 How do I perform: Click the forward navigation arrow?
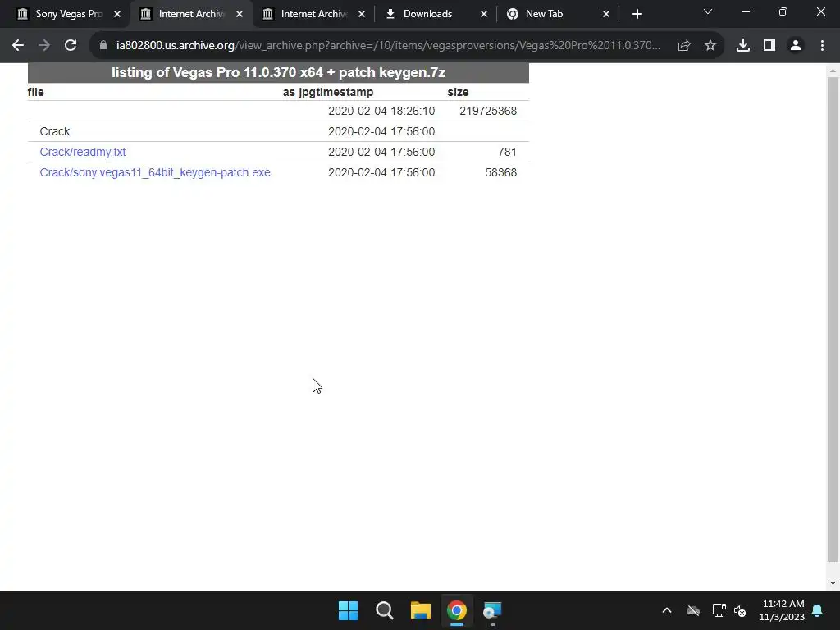44,46
